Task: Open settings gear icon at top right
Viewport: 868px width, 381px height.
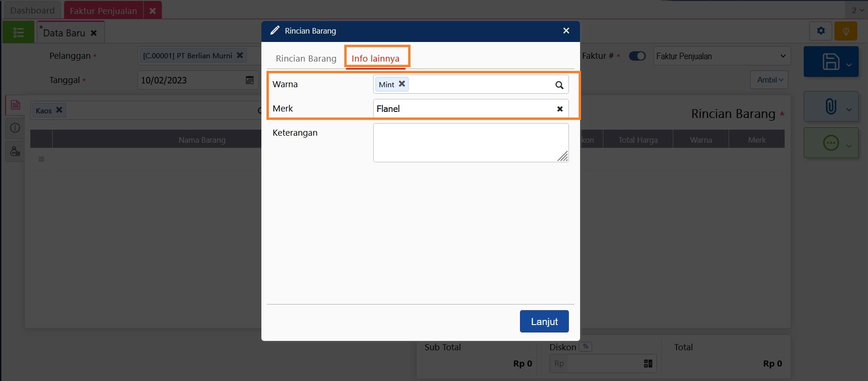Action: pyautogui.click(x=820, y=31)
